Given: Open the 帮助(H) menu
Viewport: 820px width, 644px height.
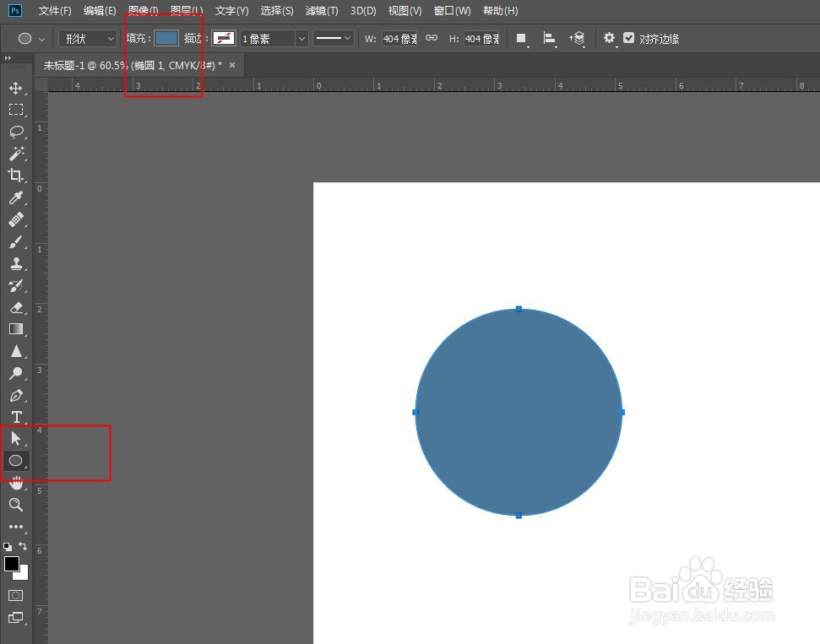Looking at the screenshot, I should [501, 10].
